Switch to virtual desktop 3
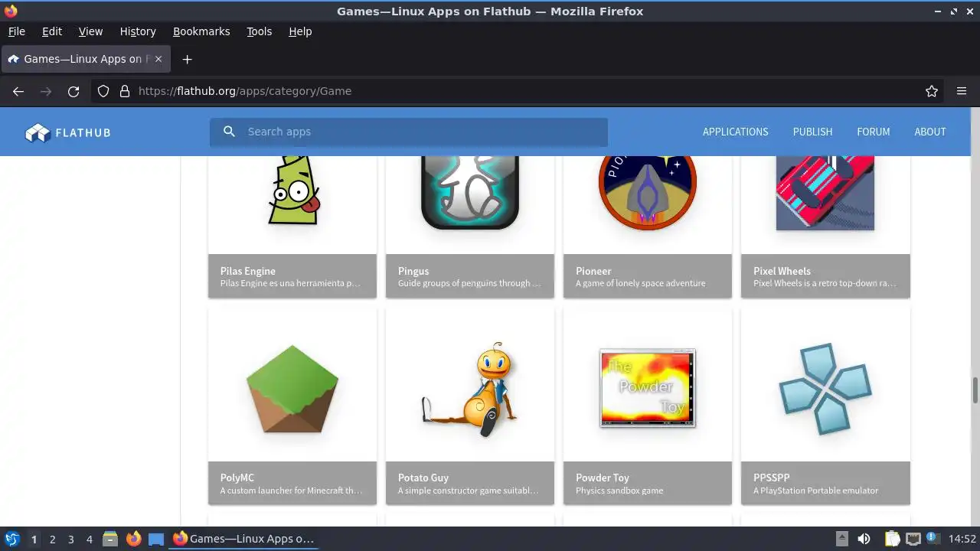The image size is (980, 551). pos(70,539)
